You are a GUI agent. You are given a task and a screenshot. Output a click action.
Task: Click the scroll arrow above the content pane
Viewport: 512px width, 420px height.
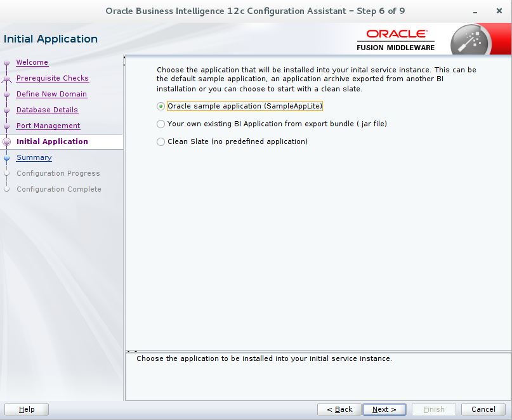click(125, 58)
